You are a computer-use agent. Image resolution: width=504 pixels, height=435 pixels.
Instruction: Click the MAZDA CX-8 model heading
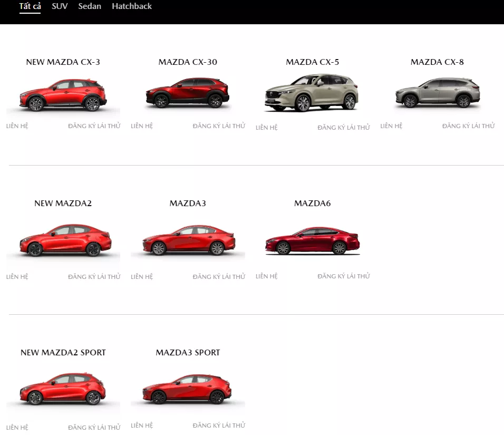(x=437, y=62)
